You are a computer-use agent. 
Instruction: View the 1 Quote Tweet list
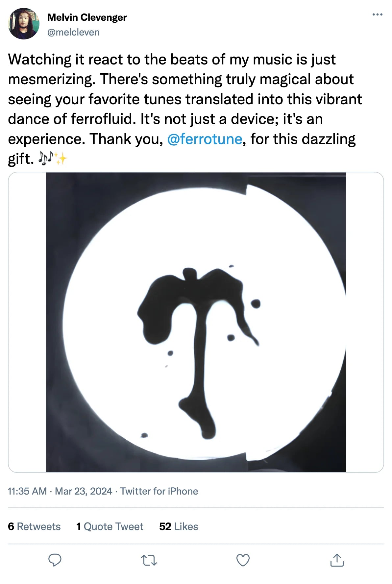(x=110, y=526)
